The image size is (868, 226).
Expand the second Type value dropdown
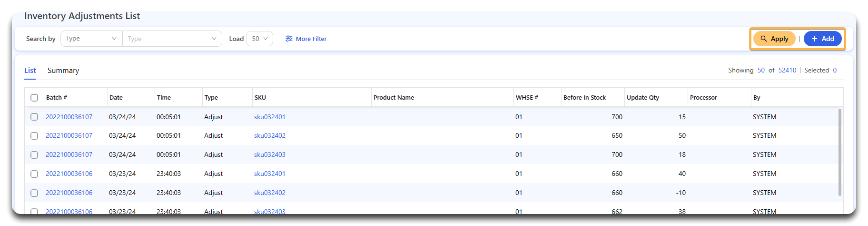[x=172, y=39]
